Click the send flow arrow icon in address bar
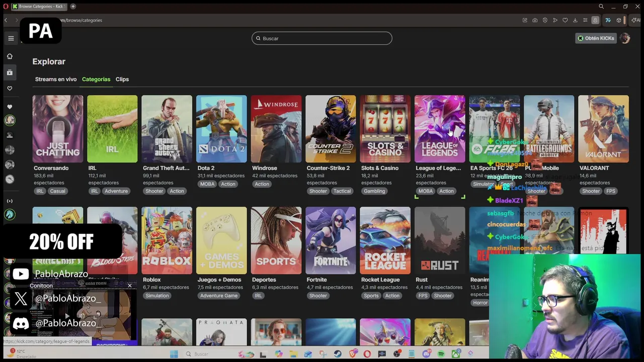This screenshot has height=362, width=644. tap(555, 20)
